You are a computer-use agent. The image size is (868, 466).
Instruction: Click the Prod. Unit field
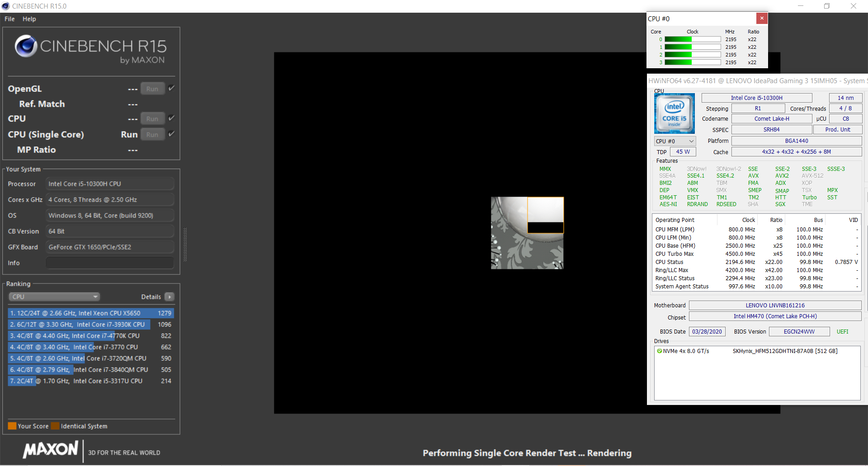point(838,130)
